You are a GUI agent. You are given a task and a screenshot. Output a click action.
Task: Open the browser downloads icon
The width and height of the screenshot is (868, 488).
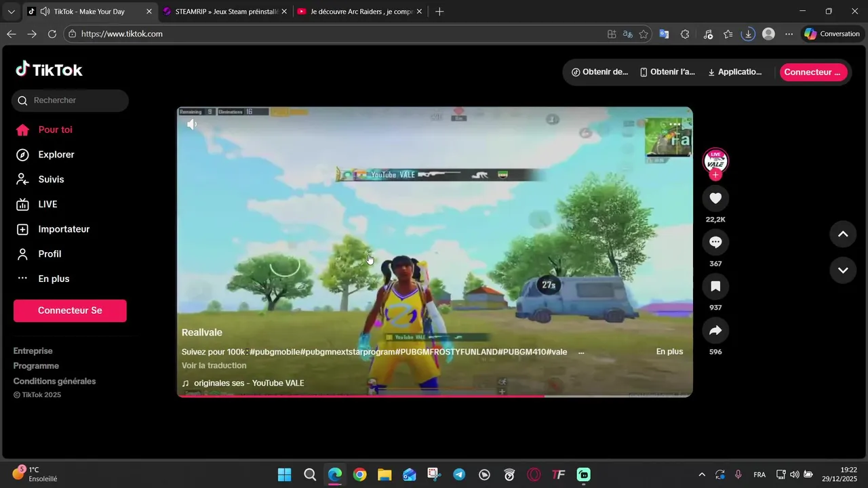748,34
